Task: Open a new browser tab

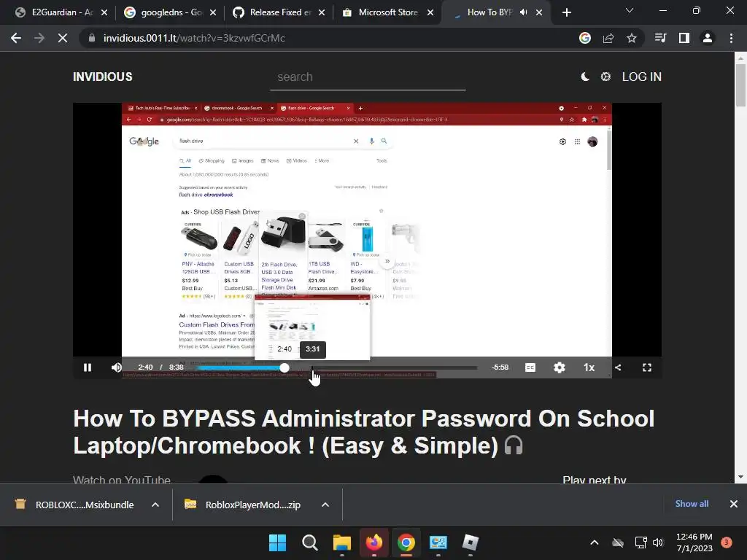Action: pyautogui.click(x=566, y=12)
